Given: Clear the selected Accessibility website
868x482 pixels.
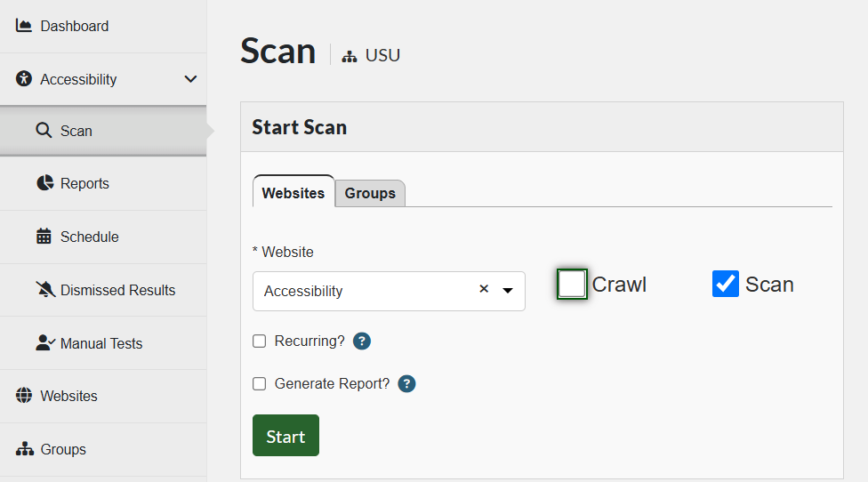Looking at the screenshot, I should [484, 289].
